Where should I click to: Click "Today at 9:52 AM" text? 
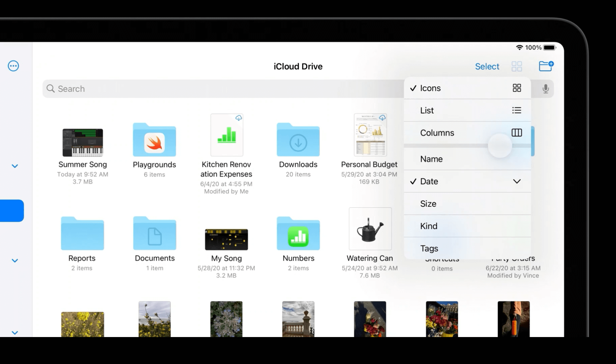[x=83, y=174]
